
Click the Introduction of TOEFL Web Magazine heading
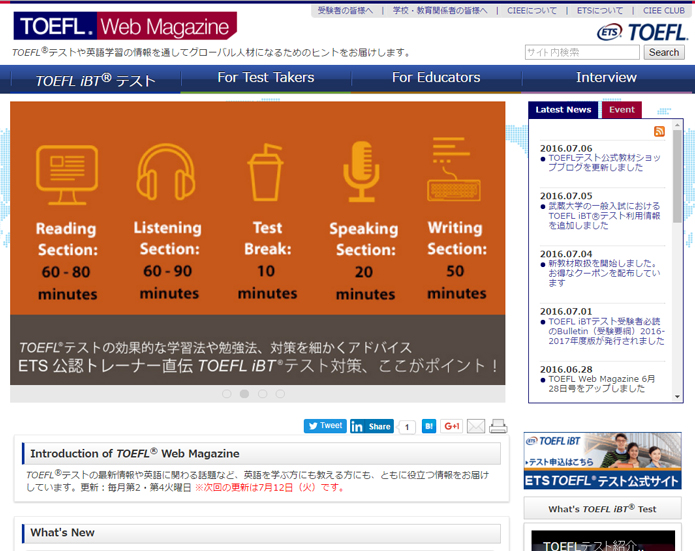point(135,453)
